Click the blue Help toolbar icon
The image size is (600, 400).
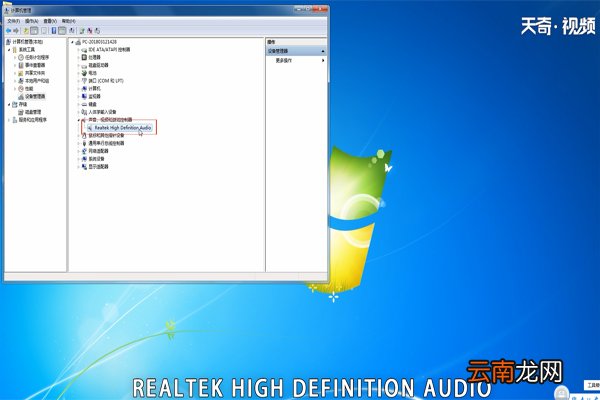pos(54,31)
